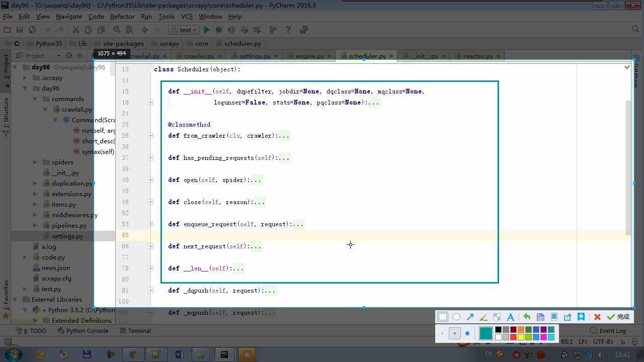This screenshot has height=362, width=644.
Task: Save the screenshot with floppy disk icon
Action: tap(540, 317)
